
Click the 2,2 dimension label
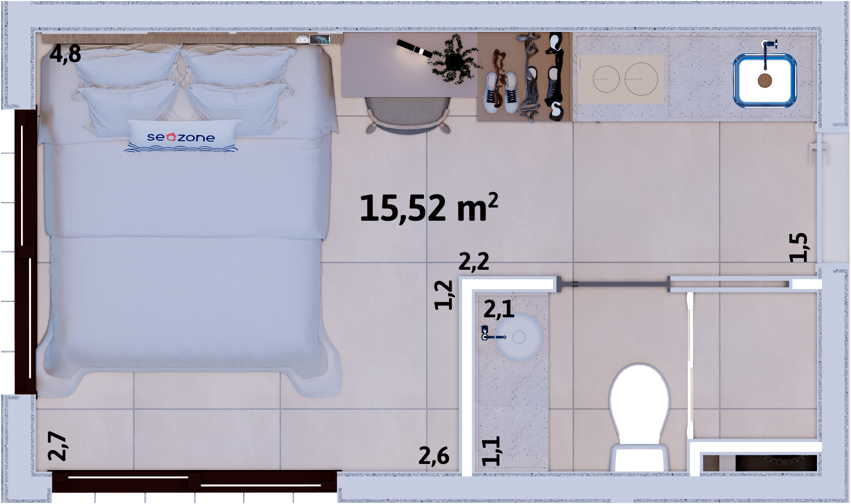click(x=474, y=261)
